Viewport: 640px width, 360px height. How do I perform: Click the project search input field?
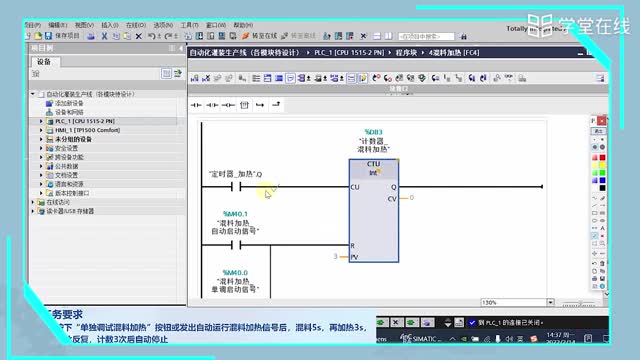tap(426, 37)
